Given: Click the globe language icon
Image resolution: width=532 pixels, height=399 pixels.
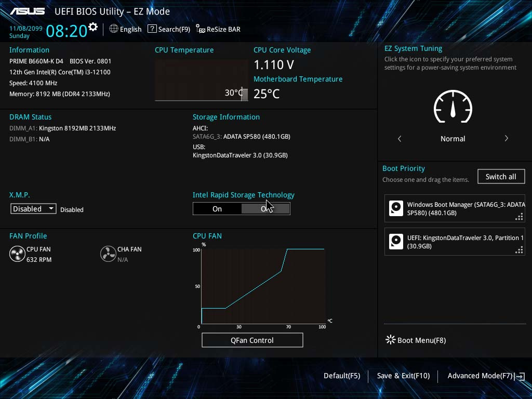Looking at the screenshot, I should point(114,29).
